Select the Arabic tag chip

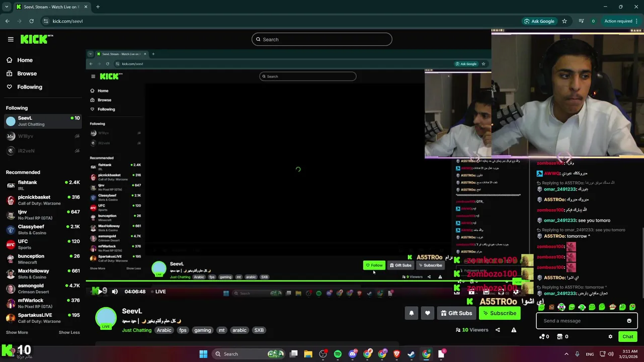coord(164,330)
